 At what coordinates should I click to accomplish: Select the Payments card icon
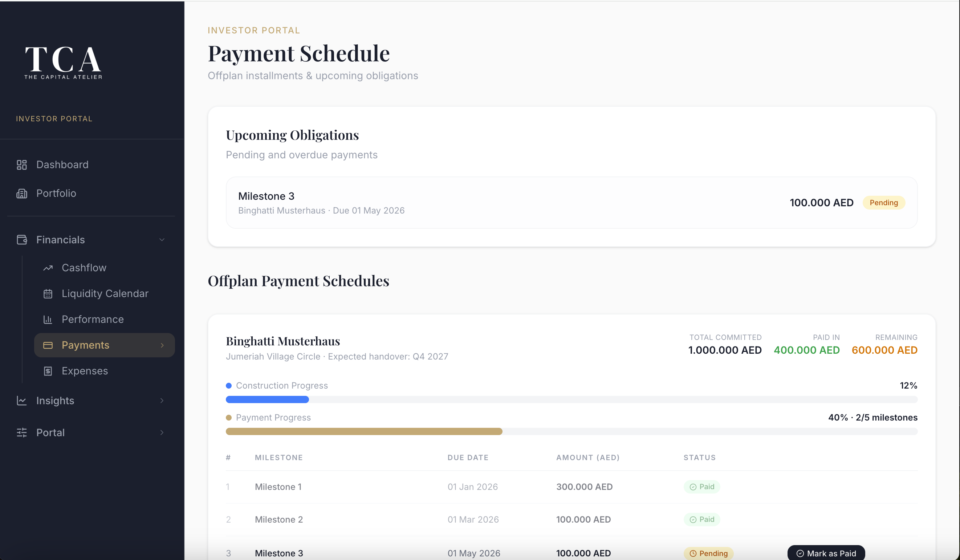click(x=48, y=345)
